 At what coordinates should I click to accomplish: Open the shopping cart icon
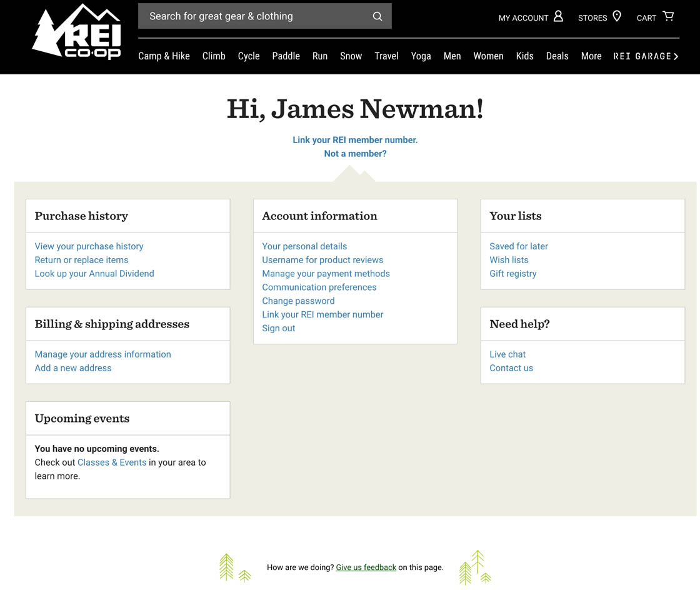coord(668,16)
